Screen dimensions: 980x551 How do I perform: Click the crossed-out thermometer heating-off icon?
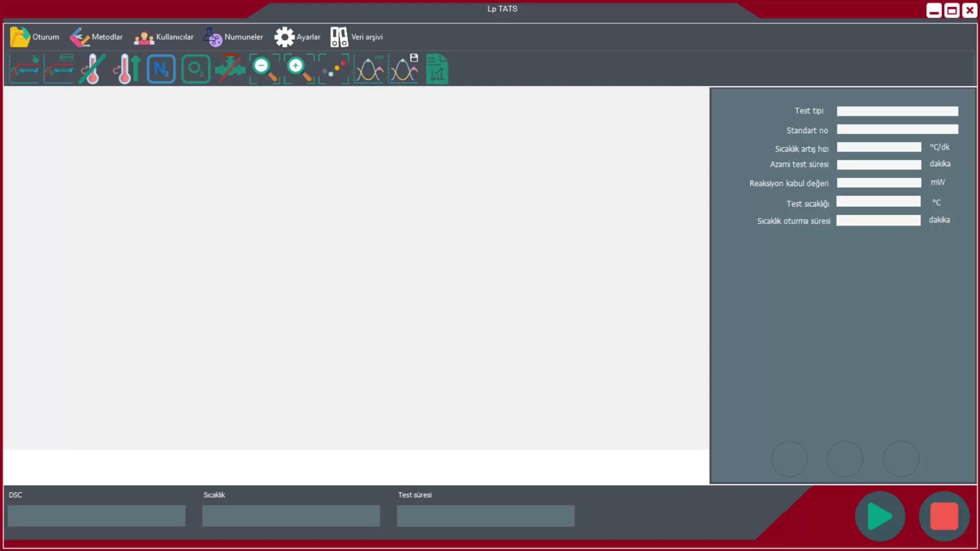[x=92, y=68]
